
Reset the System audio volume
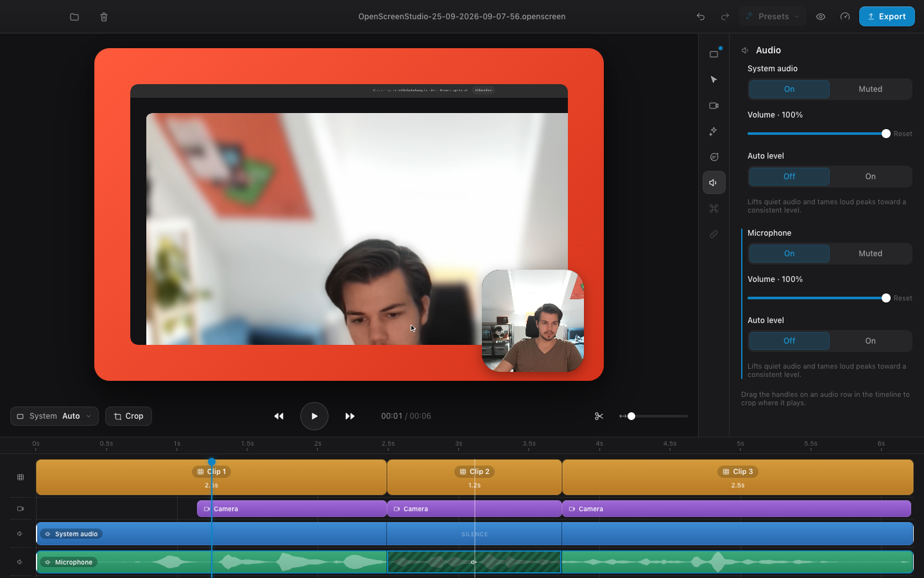point(903,134)
